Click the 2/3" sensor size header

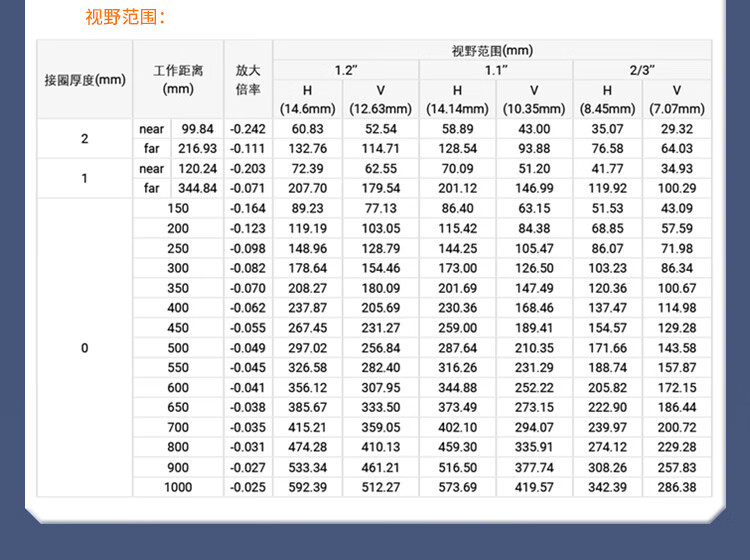click(642, 70)
